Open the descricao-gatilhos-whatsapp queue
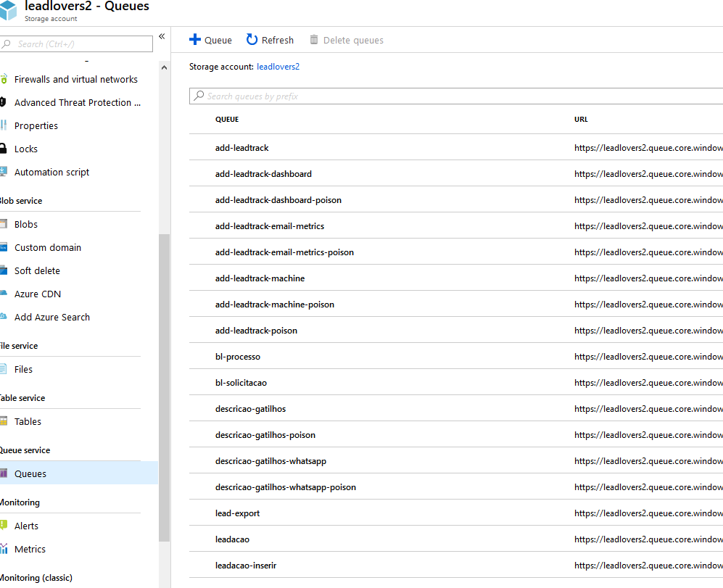The width and height of the screenshot is (723, 588). tap(270, 461)
